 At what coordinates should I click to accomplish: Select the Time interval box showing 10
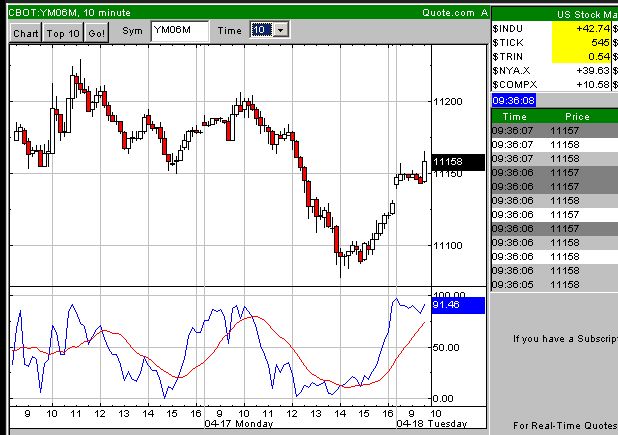(x=261, y=30)
